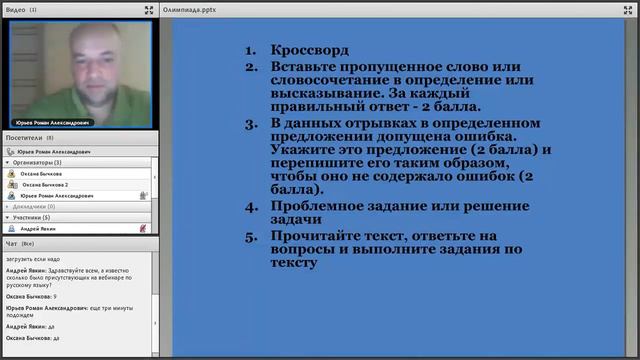The image size is (640, 360).
Task: Click webcam video of Юрьев Роман Александрович
Action: click(81, 75)
